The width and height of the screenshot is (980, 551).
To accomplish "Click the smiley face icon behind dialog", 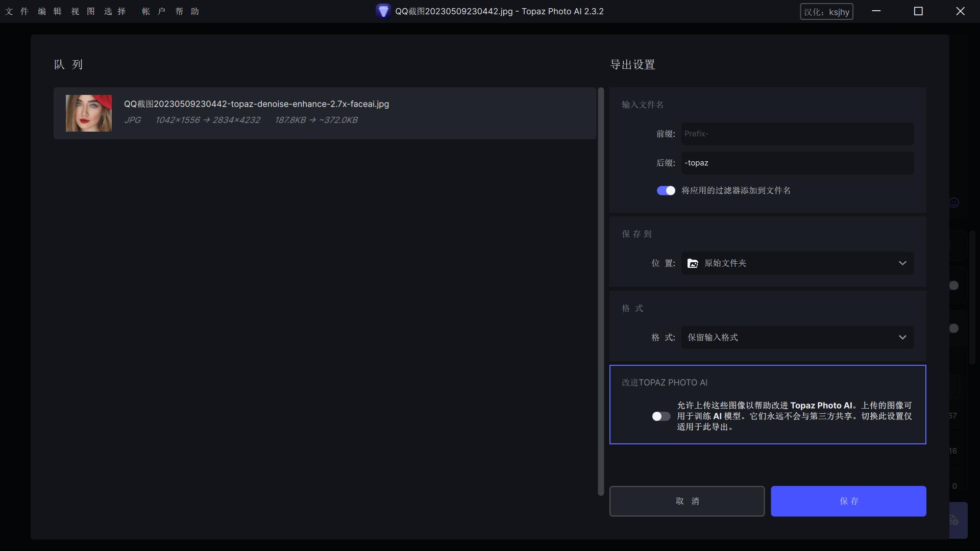I will pyautogui.click(x=954, y=203).
